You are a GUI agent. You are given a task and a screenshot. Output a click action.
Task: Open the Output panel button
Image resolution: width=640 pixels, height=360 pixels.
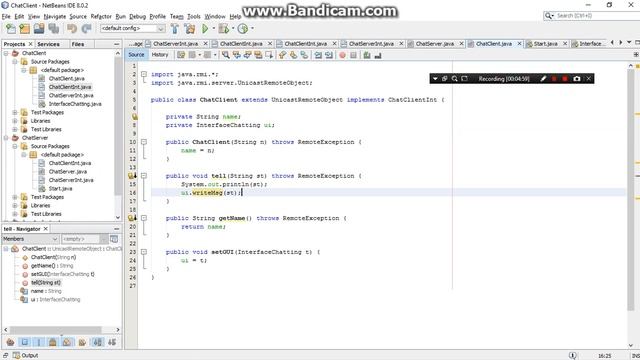tap(25, 356)
